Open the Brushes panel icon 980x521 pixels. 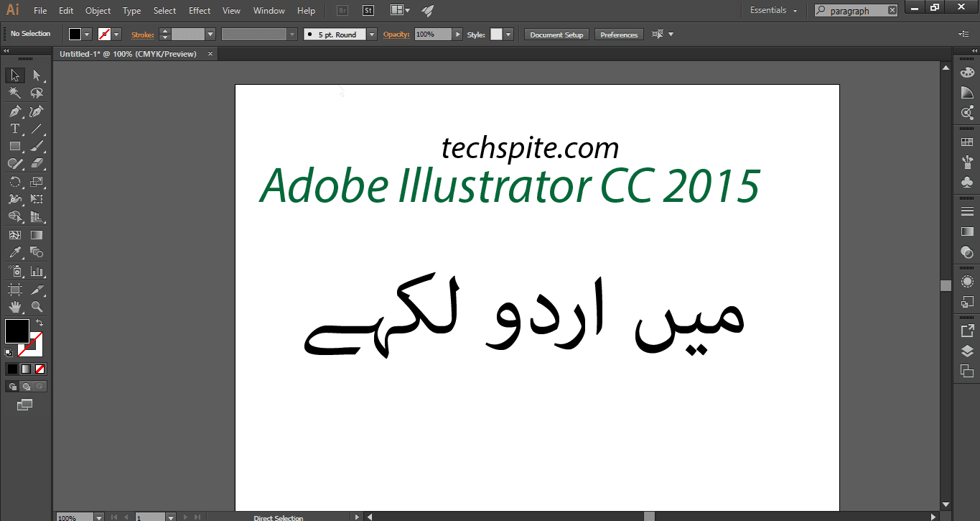pos(967,162)
